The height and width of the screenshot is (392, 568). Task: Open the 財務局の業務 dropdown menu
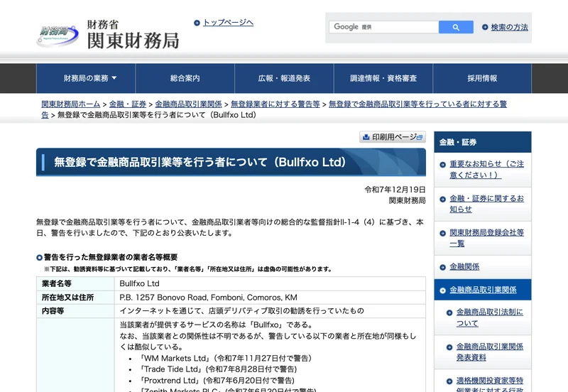tap(86, 78)
